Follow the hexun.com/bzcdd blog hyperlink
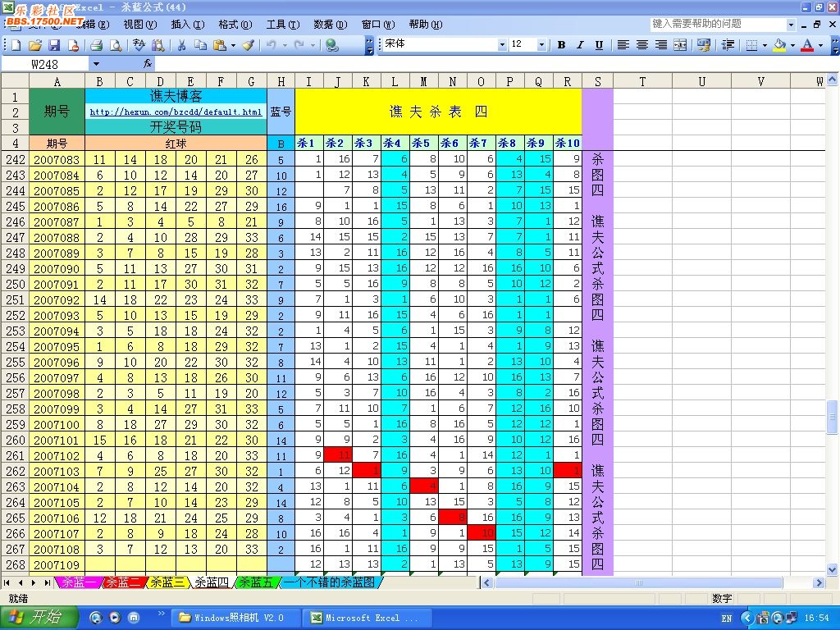 pos(176,112)
